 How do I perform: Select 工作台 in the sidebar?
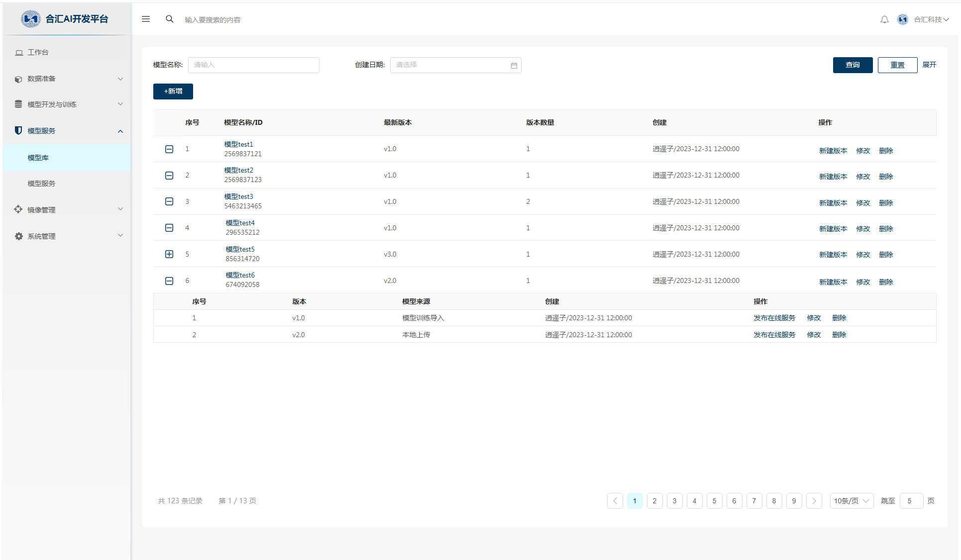pyautogui.click(x=38, y=52)
